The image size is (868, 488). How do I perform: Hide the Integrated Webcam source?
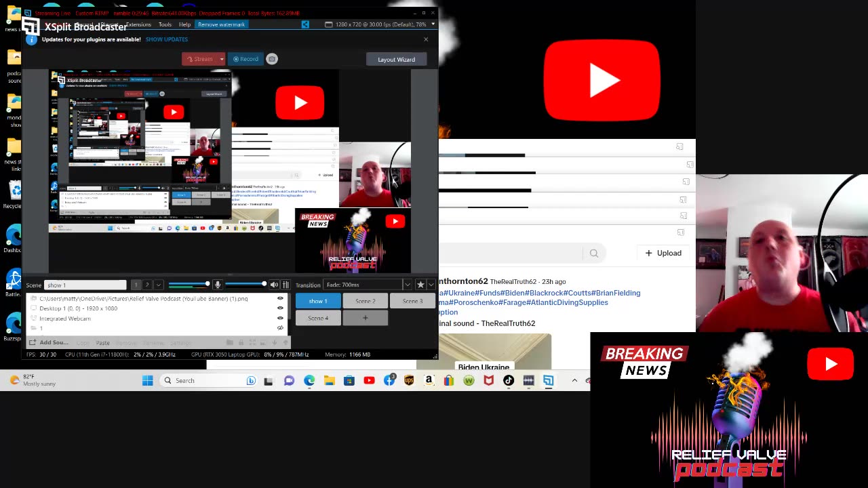pos(280,318)
